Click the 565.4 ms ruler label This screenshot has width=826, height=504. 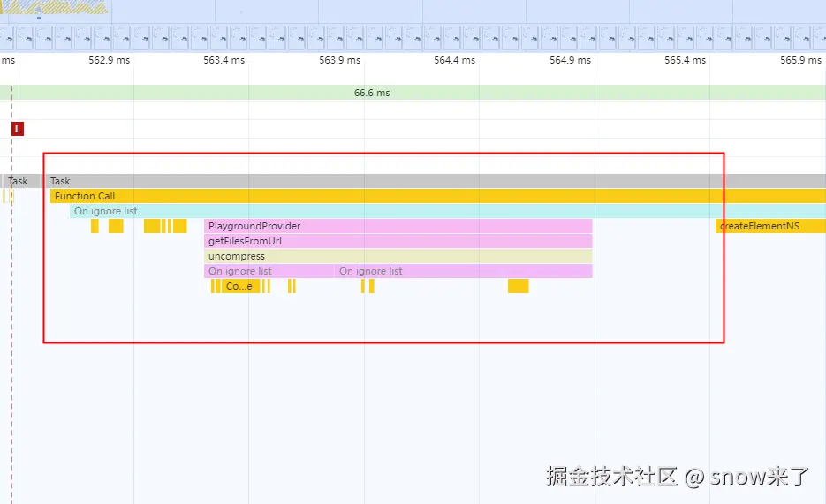[x=685, y=60]
